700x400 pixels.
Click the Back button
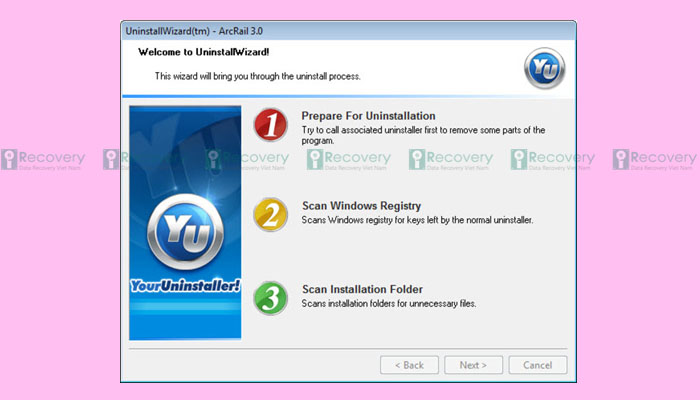409,365
